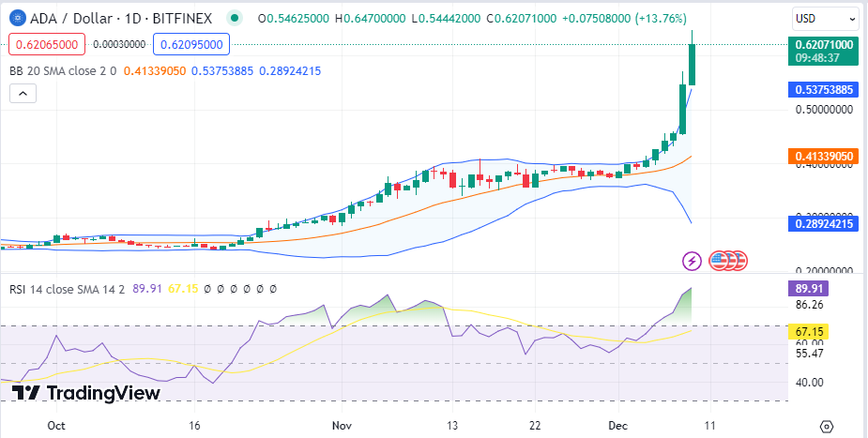Click the orange basis price label 0.41339050
The width and height of the screenshot is (868, 438).
(x=824, y=157)
